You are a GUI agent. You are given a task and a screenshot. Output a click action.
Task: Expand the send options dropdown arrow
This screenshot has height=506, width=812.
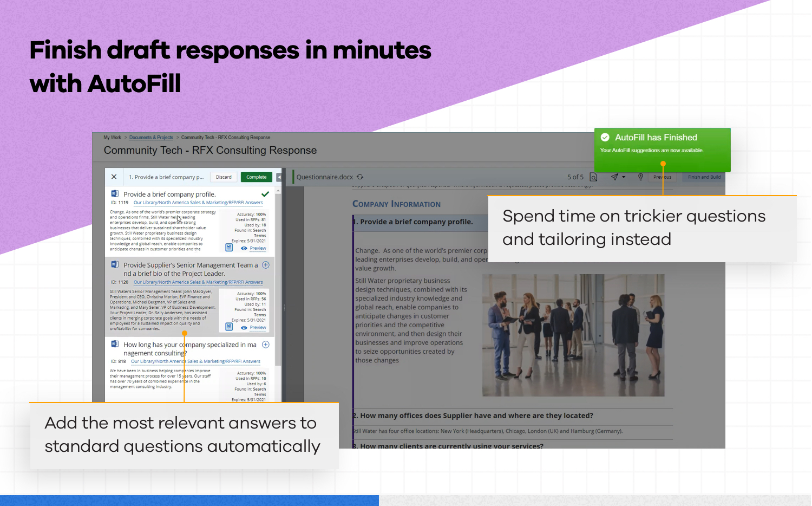pos(624,177)
